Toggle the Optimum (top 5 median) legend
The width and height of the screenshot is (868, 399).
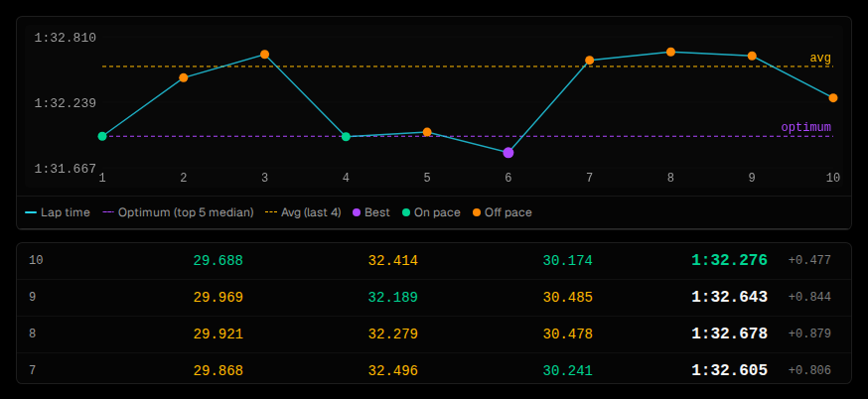point(178,212)
